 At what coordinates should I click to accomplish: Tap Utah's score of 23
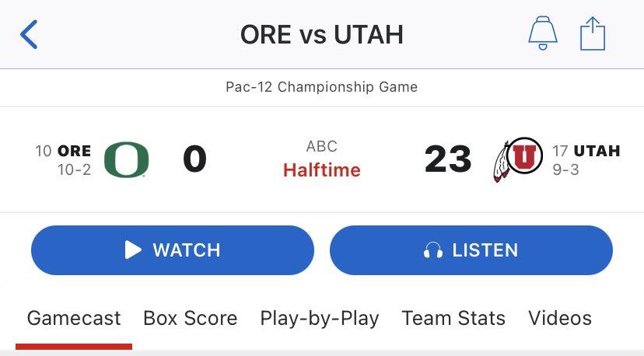click(x=448, y=159)
